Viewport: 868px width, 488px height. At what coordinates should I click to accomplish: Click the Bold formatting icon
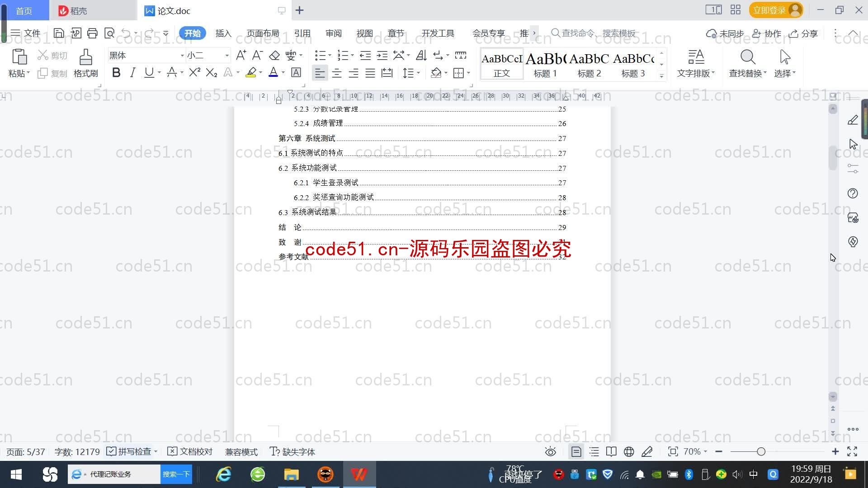[116, 73]
